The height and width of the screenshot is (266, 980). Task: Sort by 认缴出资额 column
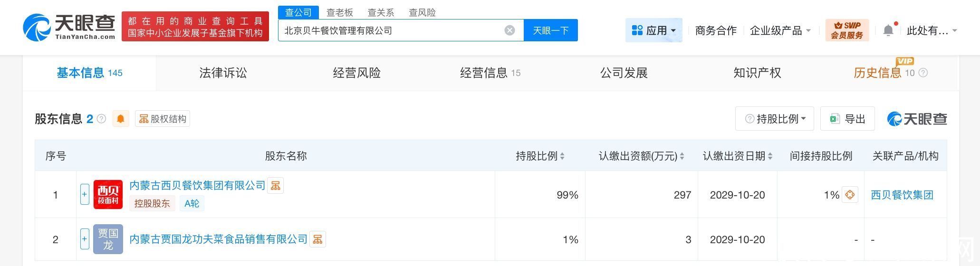(682, 156)
